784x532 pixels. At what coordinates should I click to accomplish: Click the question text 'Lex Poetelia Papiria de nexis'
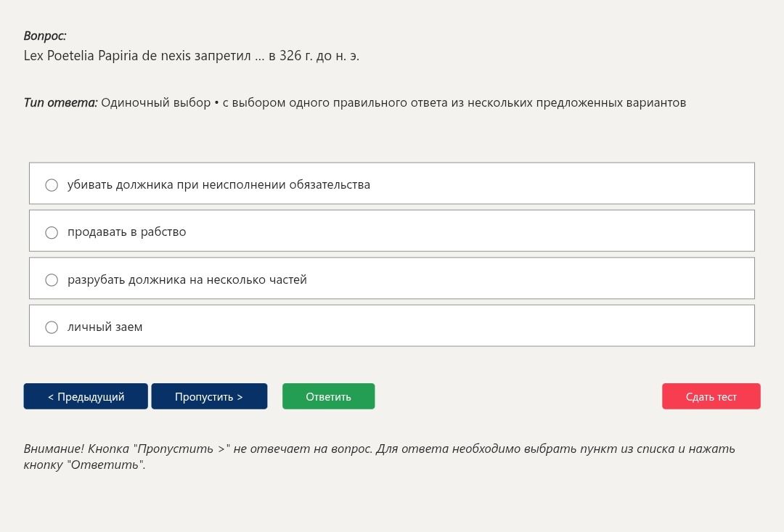(x=107, y=55)
